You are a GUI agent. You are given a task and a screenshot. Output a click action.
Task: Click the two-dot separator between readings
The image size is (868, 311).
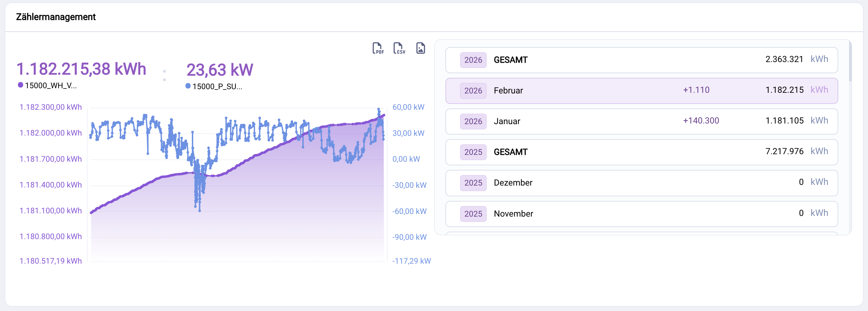click(164, 75)
